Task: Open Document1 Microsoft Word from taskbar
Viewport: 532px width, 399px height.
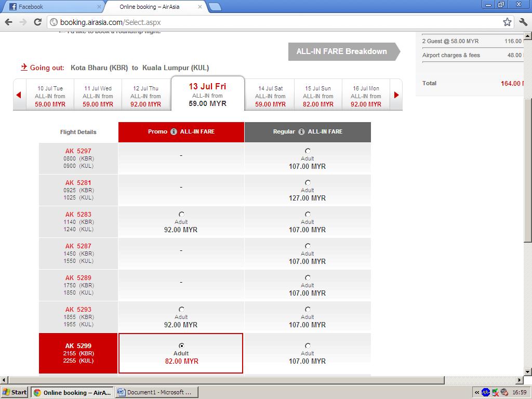Action: (x=157, y=393)
